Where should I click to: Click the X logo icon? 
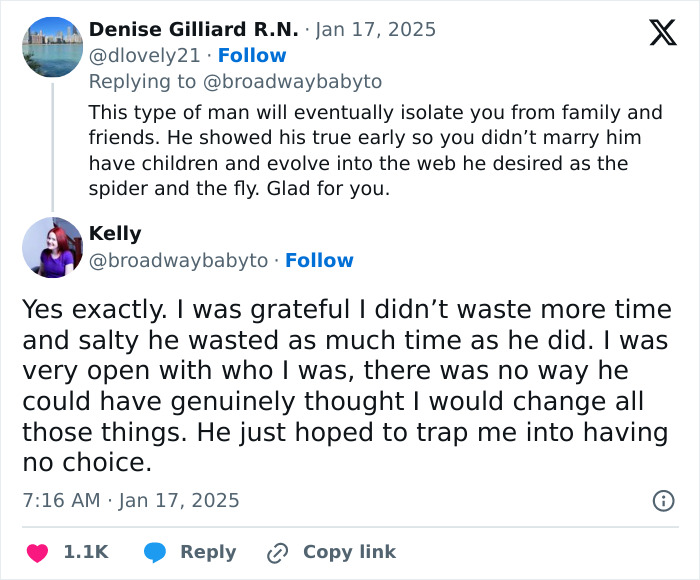pyautogui.click(x=662, y=33)
